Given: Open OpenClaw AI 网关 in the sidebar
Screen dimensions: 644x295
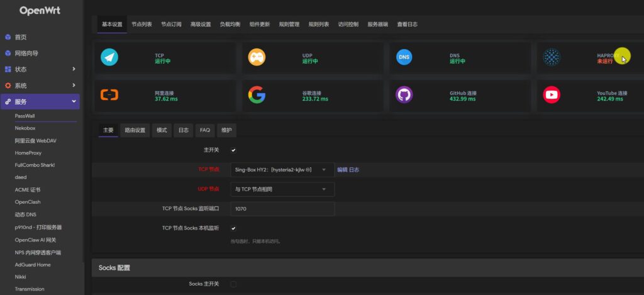Looking at the screenshot, I should (x=35, y=240).
